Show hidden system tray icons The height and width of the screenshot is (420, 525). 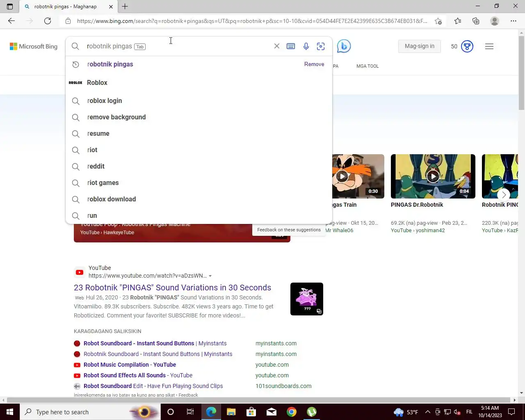[428, 412]
